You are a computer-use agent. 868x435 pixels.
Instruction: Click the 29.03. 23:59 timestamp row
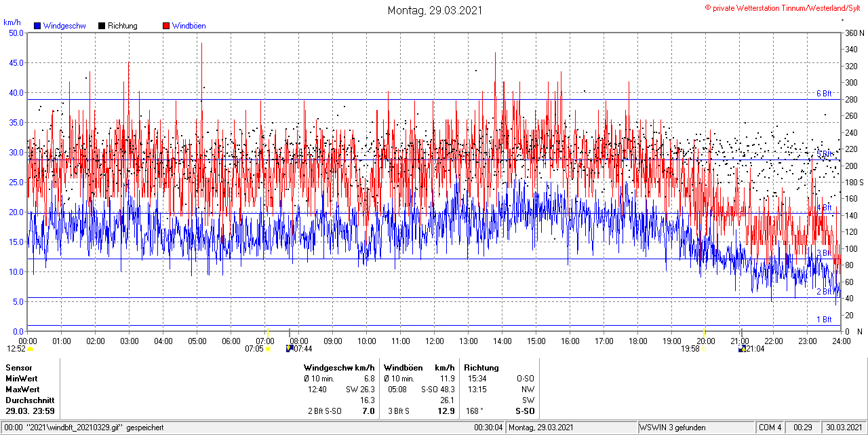[x=30, y=411]
